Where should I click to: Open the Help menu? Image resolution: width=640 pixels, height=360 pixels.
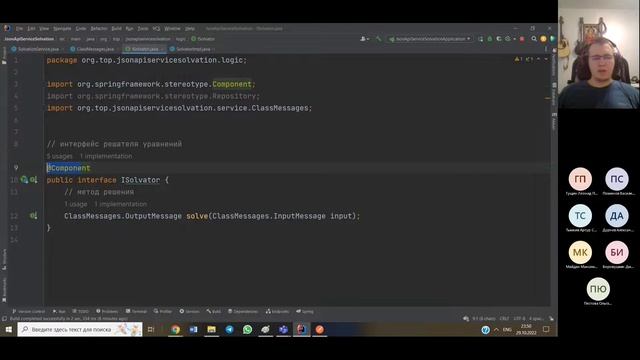click(190, 29)
